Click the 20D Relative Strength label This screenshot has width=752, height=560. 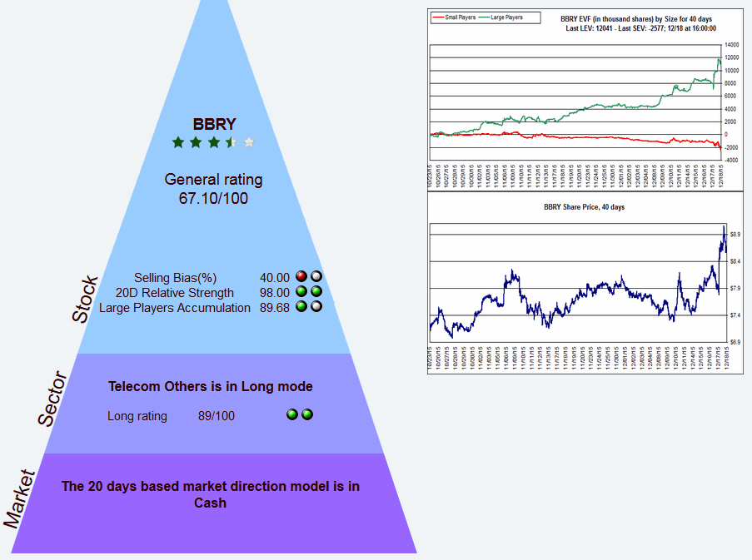pyautogui.click(x=175, y=293)
